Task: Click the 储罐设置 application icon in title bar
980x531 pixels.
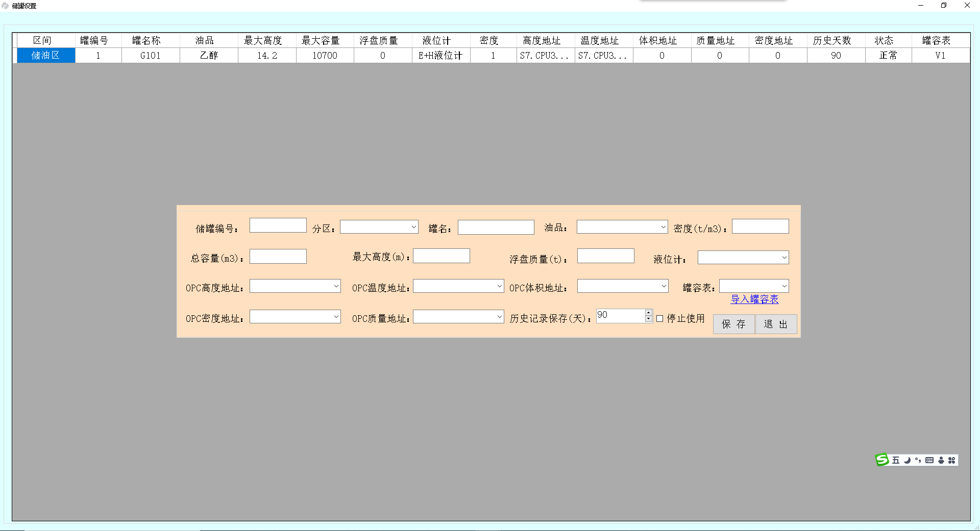Action: [5, 5]
